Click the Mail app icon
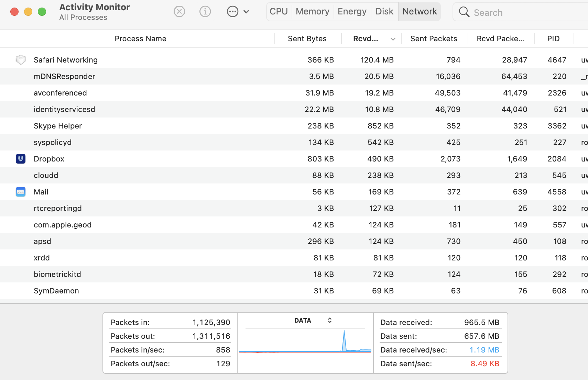The image size is (588, 380). coord(21,192)
